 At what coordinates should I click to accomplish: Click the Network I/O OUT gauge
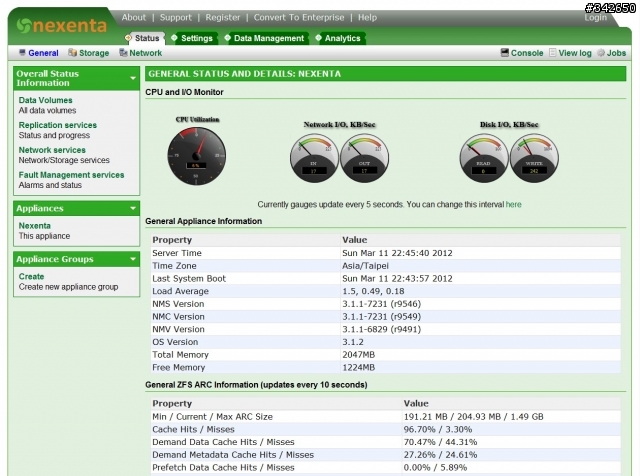pyautogui.click(x=364, y=158)
